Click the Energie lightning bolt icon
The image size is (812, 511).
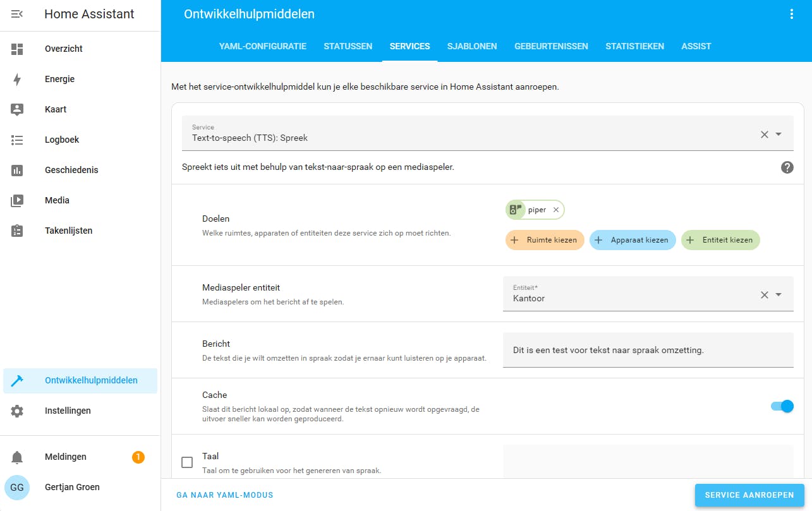click(x=17, y=79)
